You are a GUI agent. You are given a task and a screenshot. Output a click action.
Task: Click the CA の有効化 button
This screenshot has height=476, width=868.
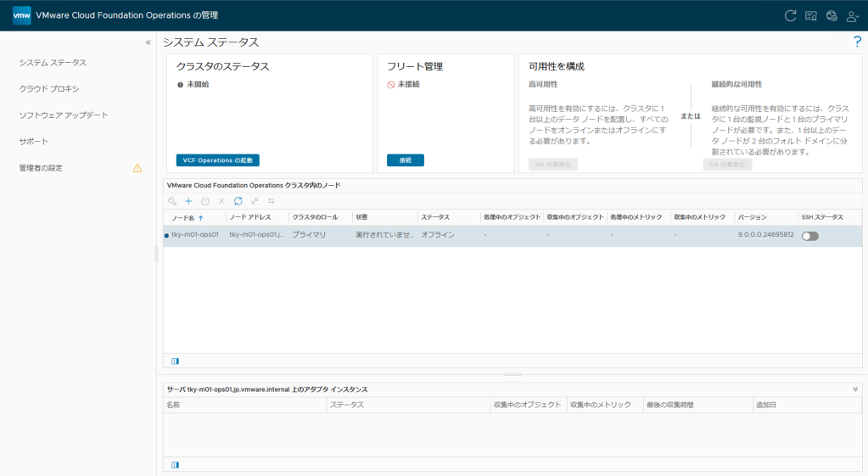click(x=727, y=165)
